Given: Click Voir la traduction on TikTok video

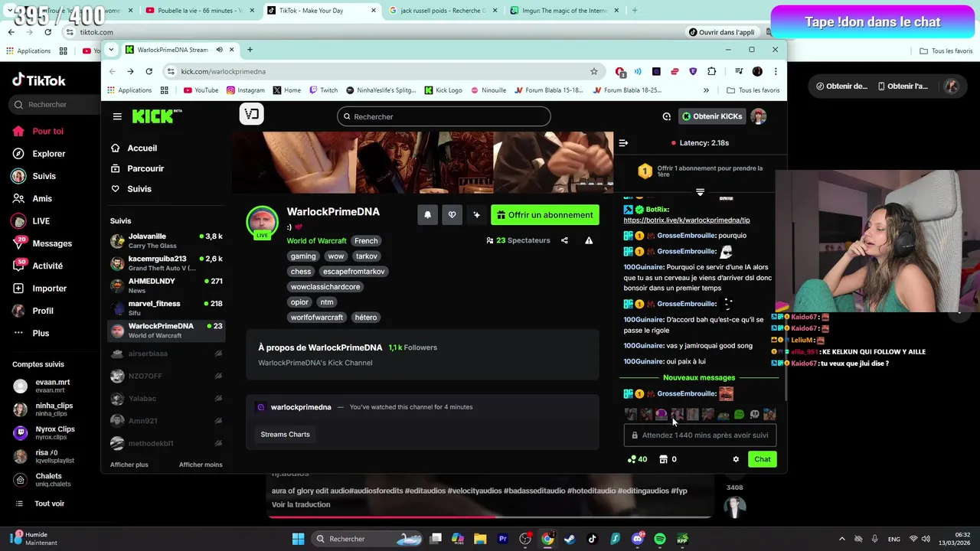Looking at the screenshot, I should point(301,504).
